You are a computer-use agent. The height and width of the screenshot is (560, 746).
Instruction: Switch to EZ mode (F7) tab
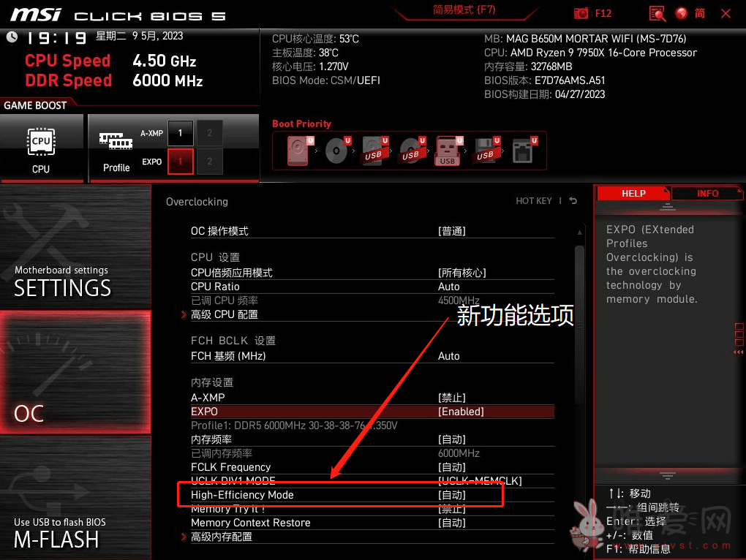(x=464, y=10)
